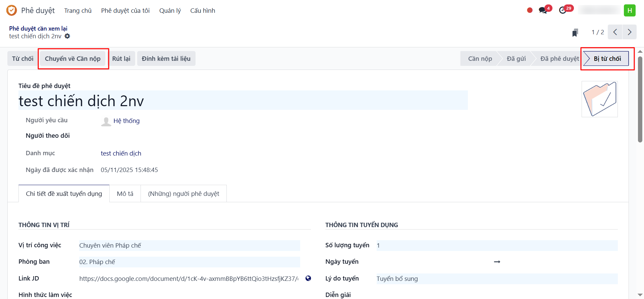644x299 pixels.
Task: Click the bookmark icon near pager
Action: (x=575, y=33)
